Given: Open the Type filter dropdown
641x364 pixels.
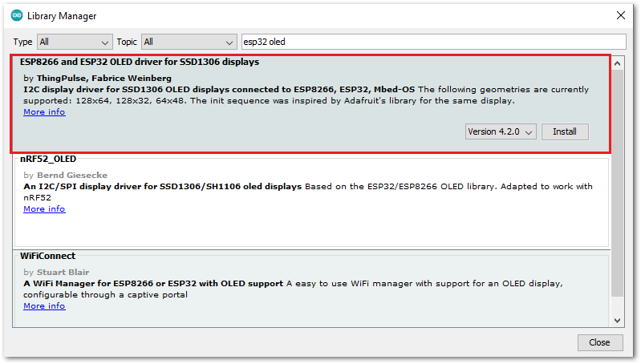Looking at the screenshot, I should click(x=75, y=42).
